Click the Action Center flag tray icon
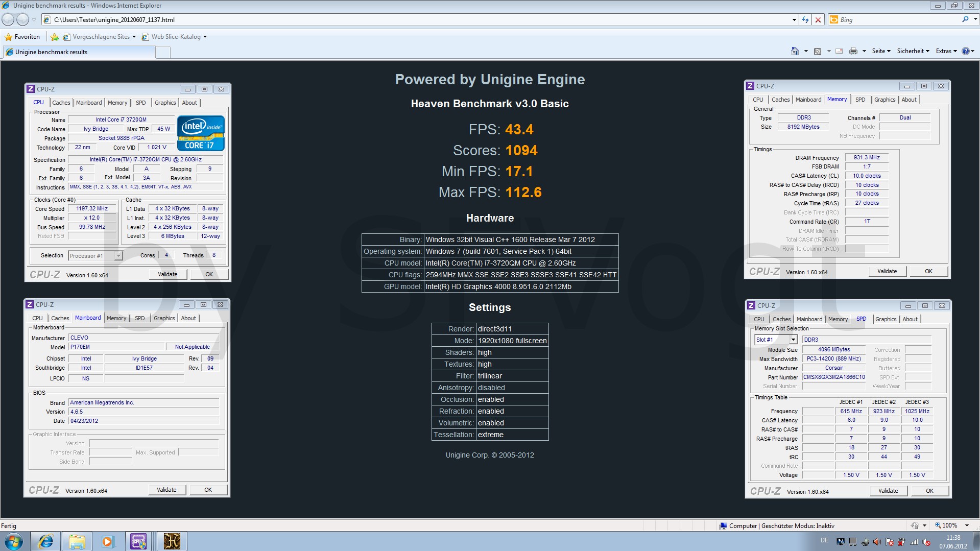980x551 pixels. 889,542
